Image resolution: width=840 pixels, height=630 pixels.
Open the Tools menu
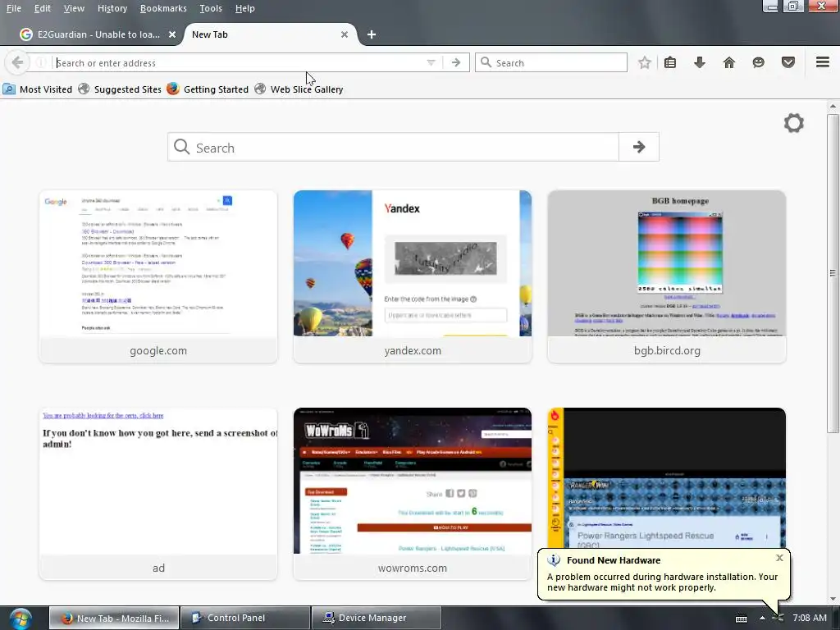(211, 8)
